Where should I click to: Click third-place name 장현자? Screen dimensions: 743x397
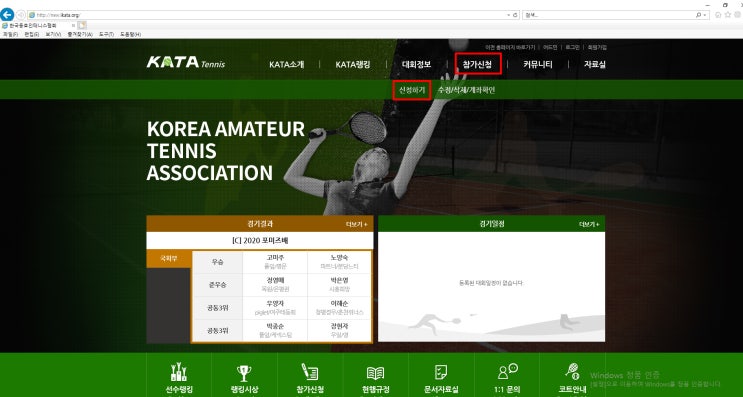click(339, 326)
